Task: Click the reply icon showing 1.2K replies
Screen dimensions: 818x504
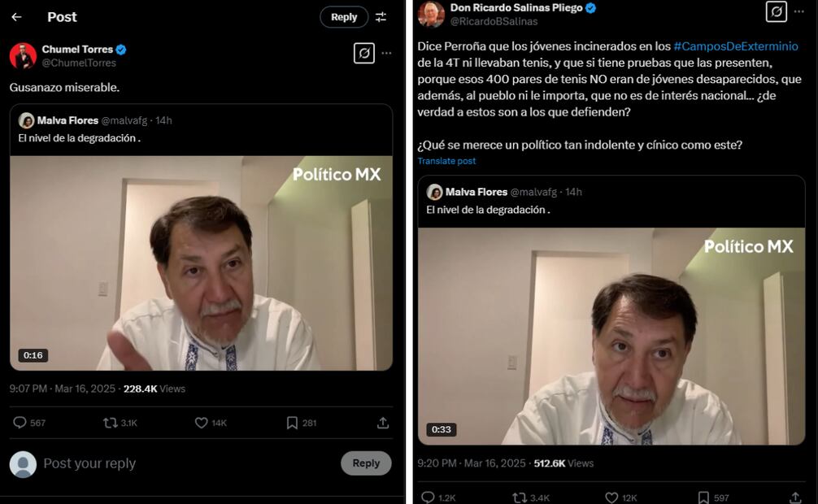Action: (x=429, y=497)
